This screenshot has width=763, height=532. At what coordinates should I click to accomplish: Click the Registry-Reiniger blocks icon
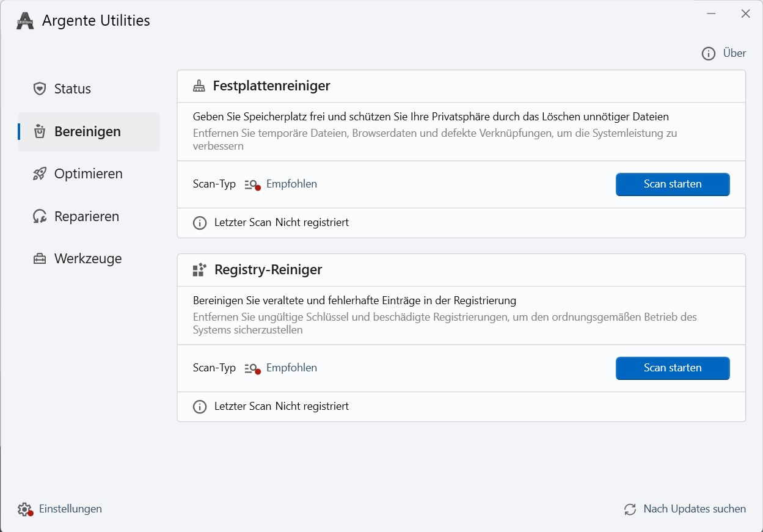click(199, 270)
